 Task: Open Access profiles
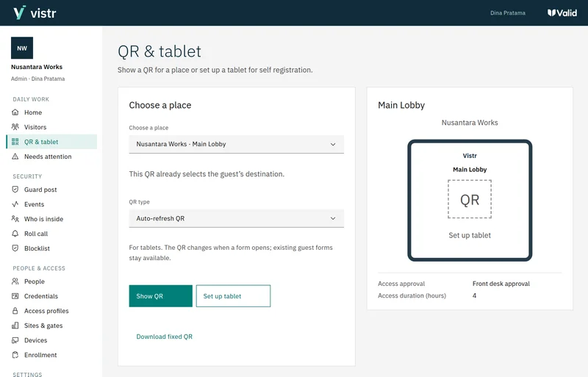point(51,311)
